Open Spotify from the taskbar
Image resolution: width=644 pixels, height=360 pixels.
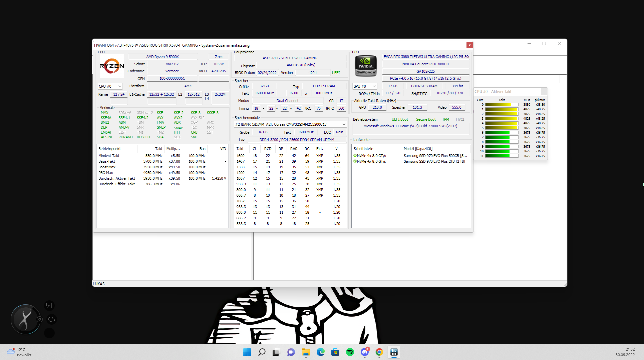coord(350,352)
